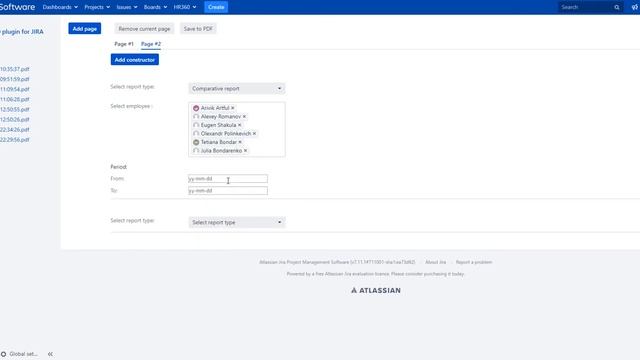Collapse the sidebar with double chevron icon
Screen dimensions: 640x360
(x=50, y=354)
